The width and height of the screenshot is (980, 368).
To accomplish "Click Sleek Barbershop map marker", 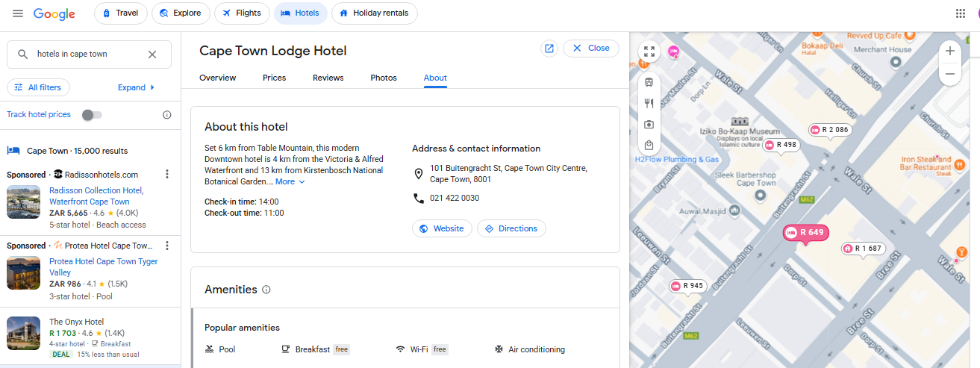I will [x=761, y=196].
